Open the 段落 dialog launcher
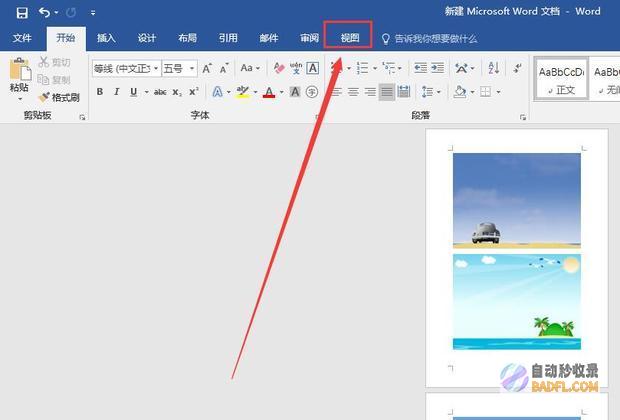Image resolution: width=620 pixels, height=420 pixels. (x=523, y=117)
